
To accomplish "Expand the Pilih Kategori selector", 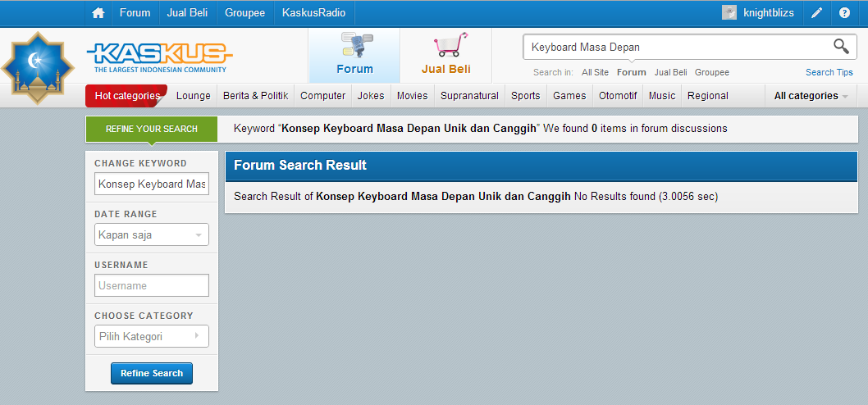I will [152, 336].
